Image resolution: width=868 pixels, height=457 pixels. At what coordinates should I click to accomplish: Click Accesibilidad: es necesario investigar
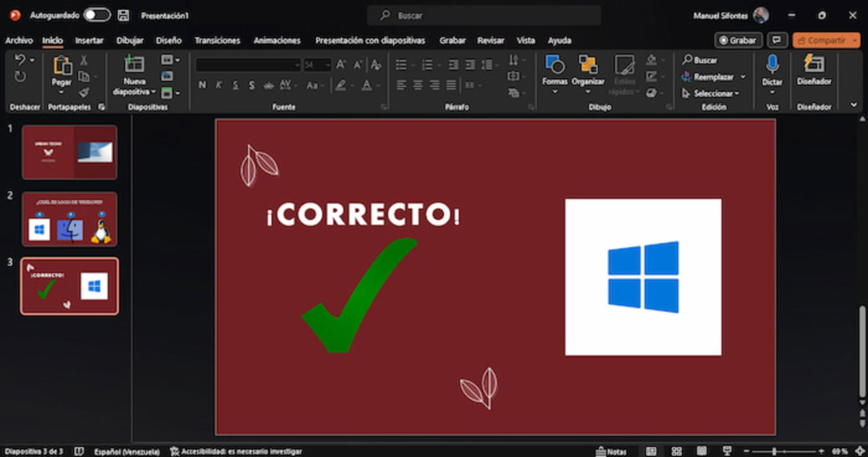click(236, 451)
